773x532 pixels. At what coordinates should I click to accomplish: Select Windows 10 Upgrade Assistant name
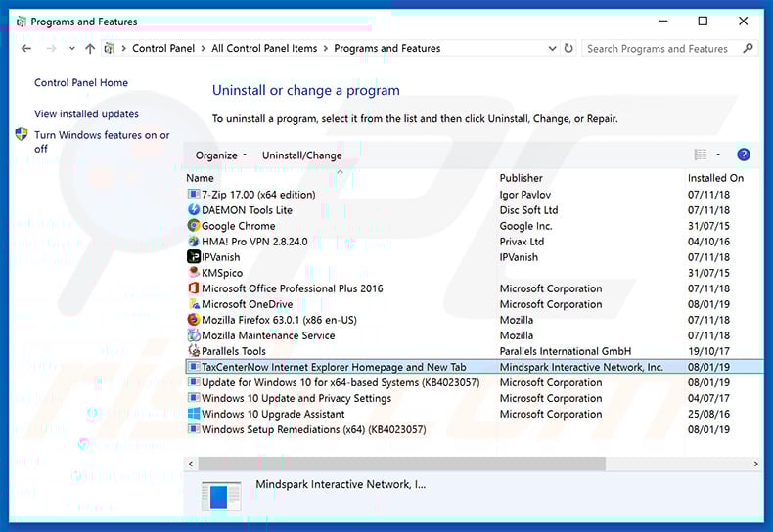click(273, 414)
